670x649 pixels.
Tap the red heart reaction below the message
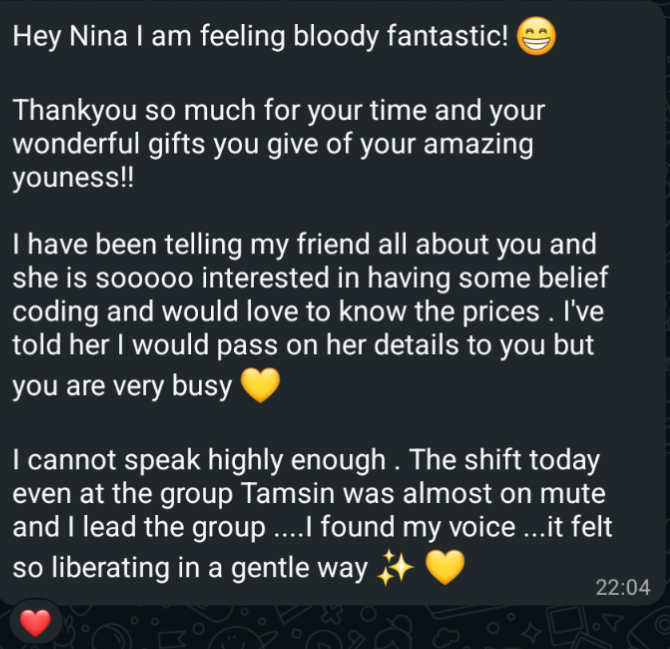pos(35,624)
